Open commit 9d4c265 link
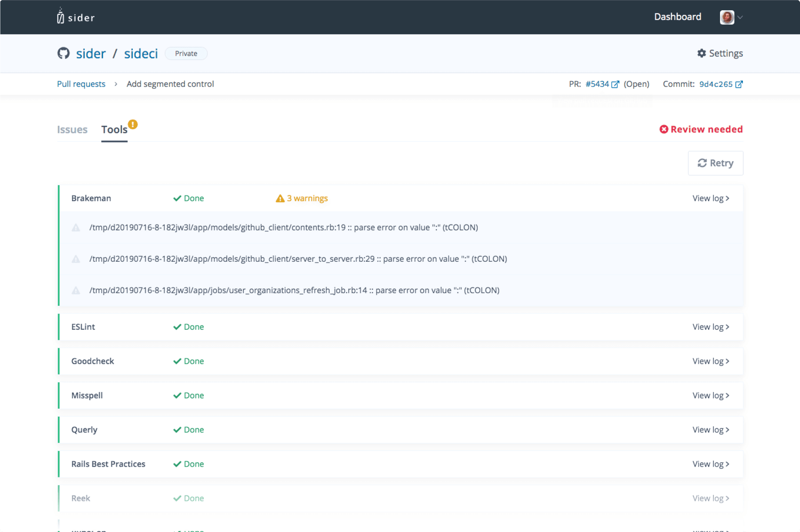The width and height of the screenshot is (800, 532). (716, 84)
